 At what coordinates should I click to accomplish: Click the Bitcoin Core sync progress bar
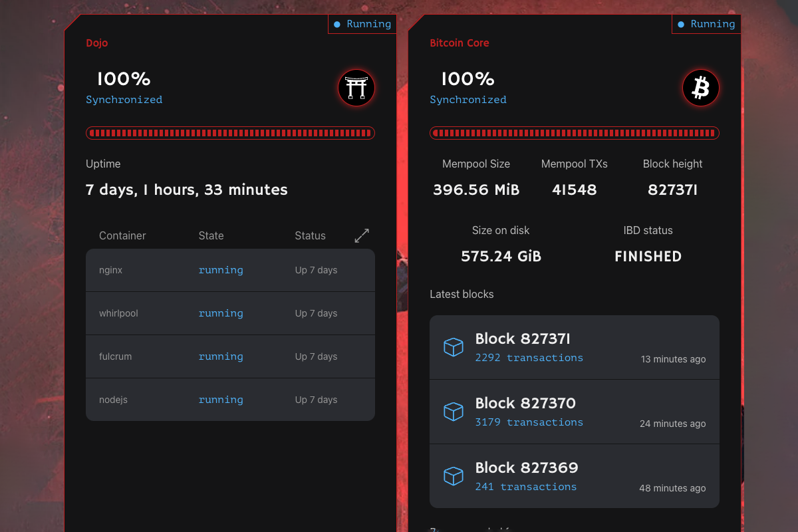(x=574, y=133)
